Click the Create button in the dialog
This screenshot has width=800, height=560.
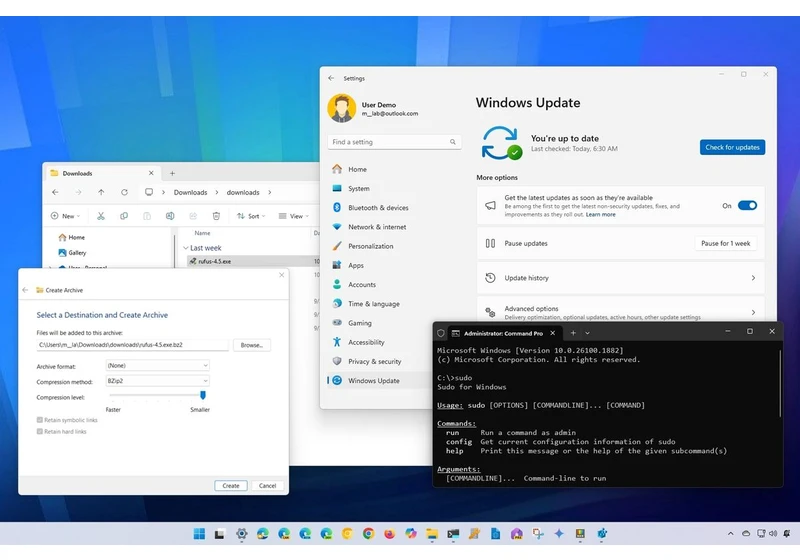[231, 486]
